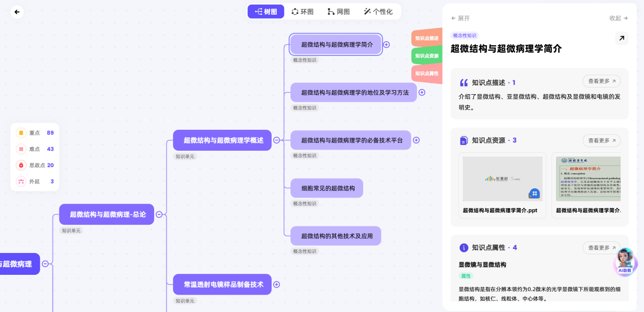644x312 pixels.
Task: Click 查看更多 for 知识点描述
Action: 601,81
